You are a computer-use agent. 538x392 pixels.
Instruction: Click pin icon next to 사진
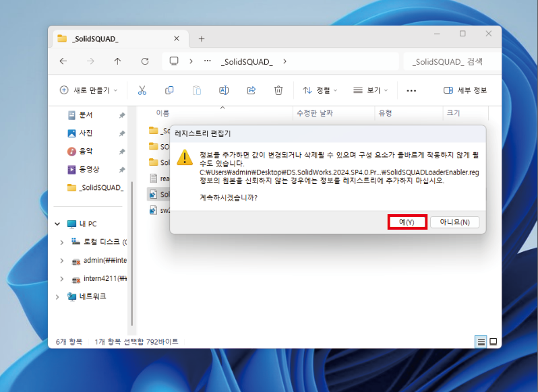[122, 133]
